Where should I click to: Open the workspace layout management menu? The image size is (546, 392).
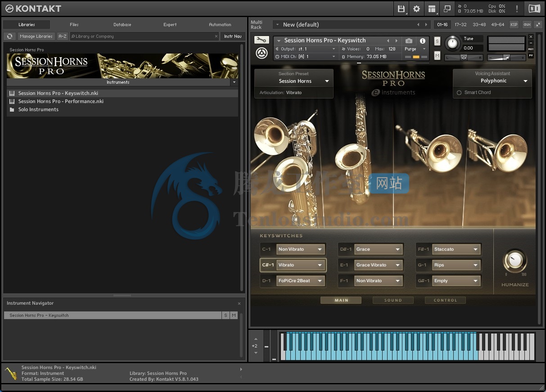(x=432, y=9)
